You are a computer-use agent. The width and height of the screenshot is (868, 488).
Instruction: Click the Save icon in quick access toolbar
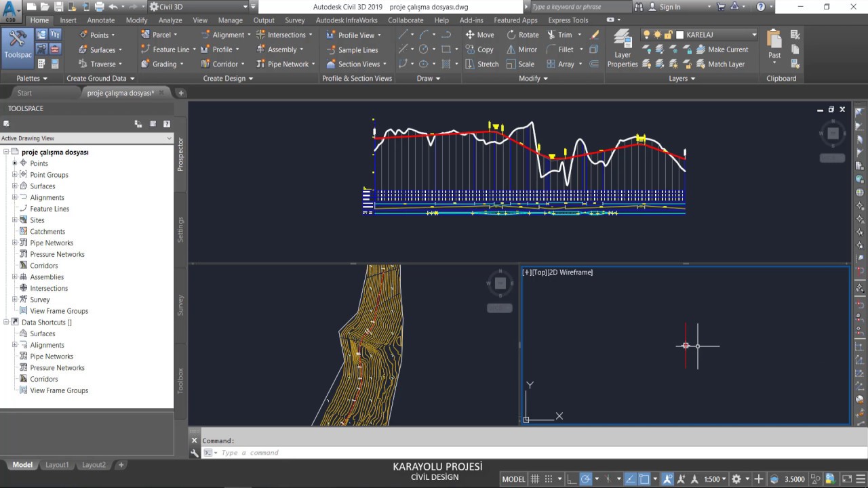tap(58, 7)
